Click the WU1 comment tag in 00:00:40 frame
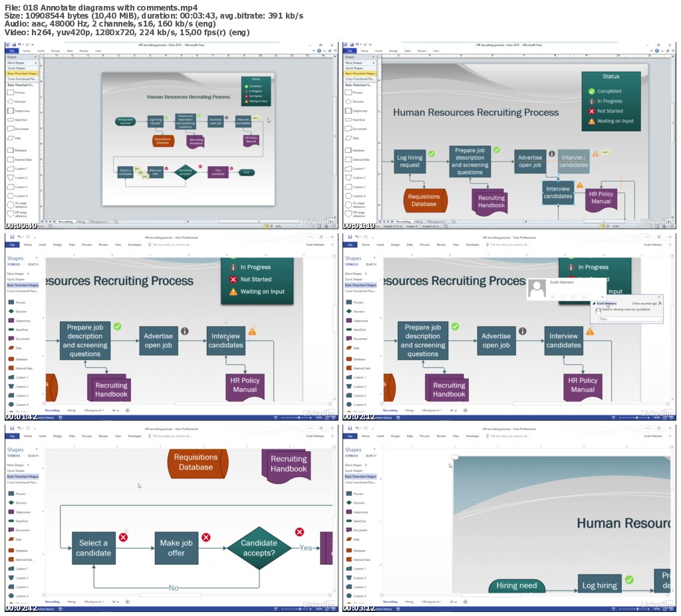The width and height of the screenshot is (681, 616). 256,118
